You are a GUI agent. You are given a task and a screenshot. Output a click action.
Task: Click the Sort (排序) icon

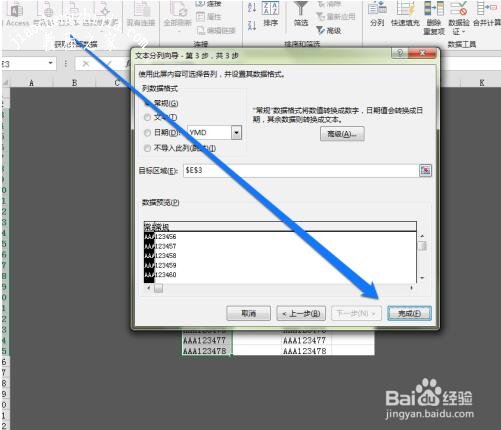270,8
